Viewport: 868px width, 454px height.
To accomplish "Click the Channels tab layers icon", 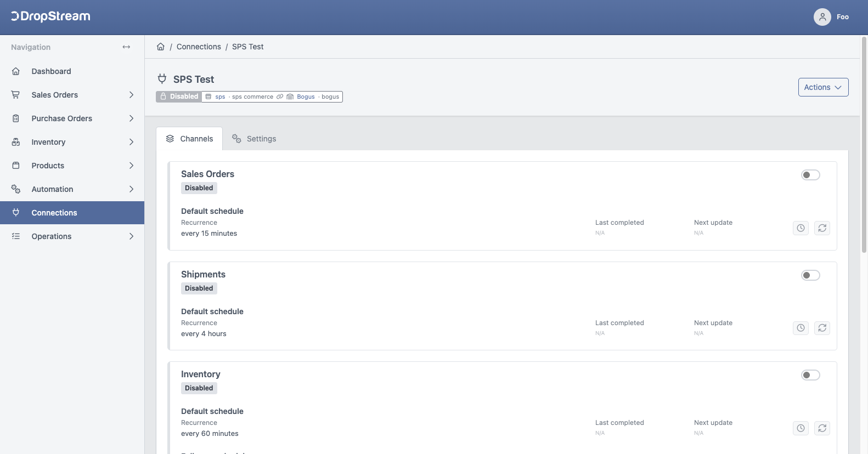I will pyautogui.click(x=170, y=139).
